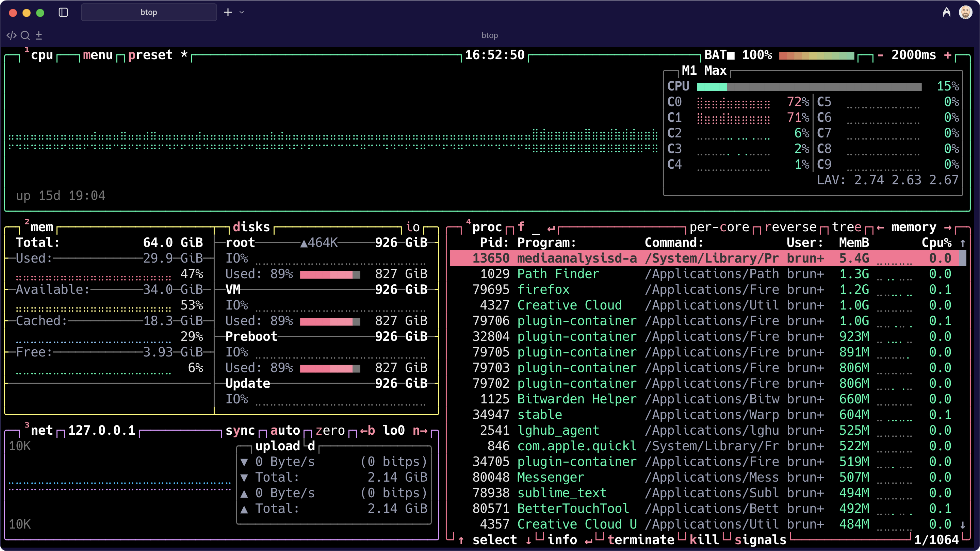Click terminate in the process panel footer
Image resolution: width=980 pixels, height=551 pixels.
pos(641,539)
